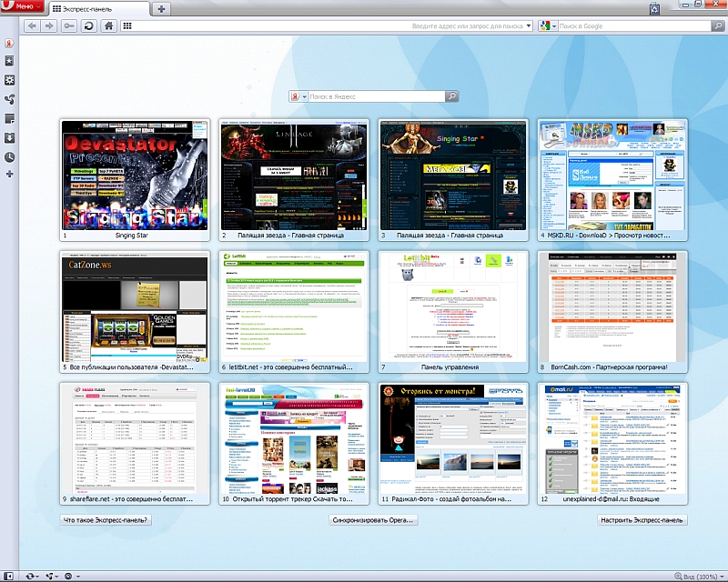
Task: Run Google search with the magnifier icon
Action: (717, 26)
